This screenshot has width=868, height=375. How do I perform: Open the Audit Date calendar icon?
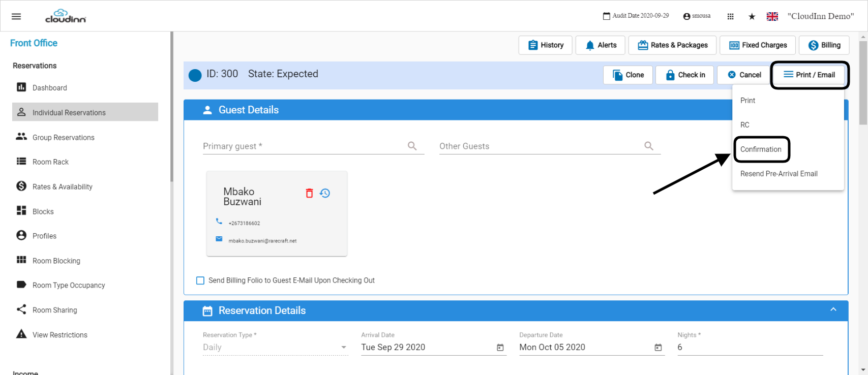(x=606, y=16)
